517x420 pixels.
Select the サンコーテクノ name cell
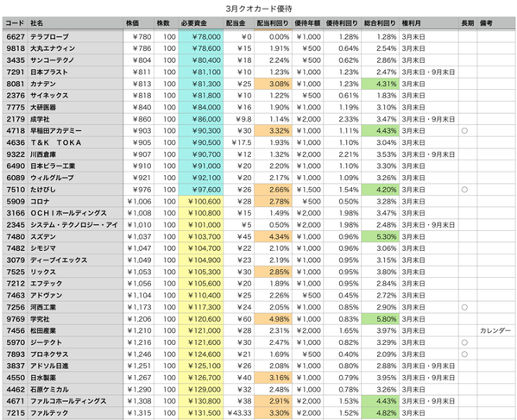pos(75,60)
